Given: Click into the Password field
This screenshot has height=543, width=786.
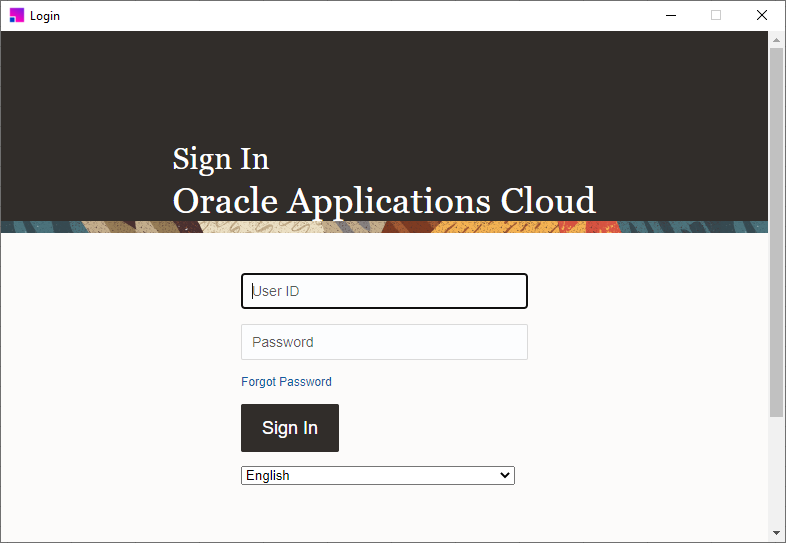Looking at the screenshot, I should point(384,342).
